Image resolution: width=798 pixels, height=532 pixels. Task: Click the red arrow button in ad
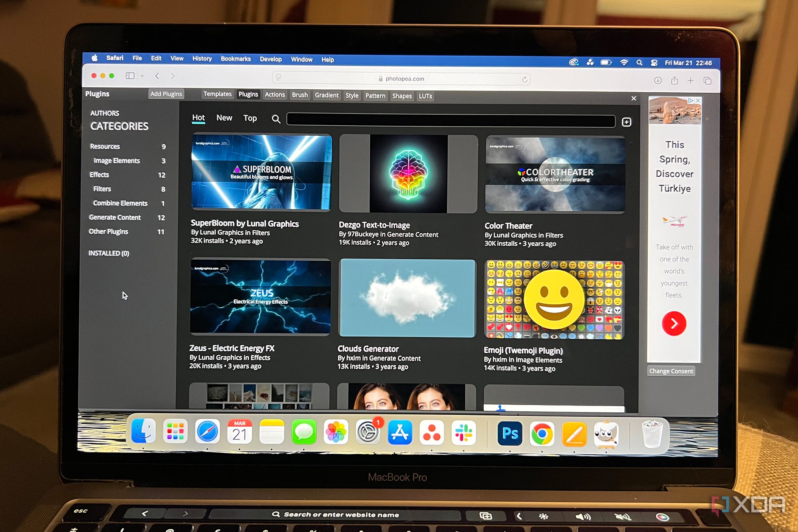tap(674, 323)
